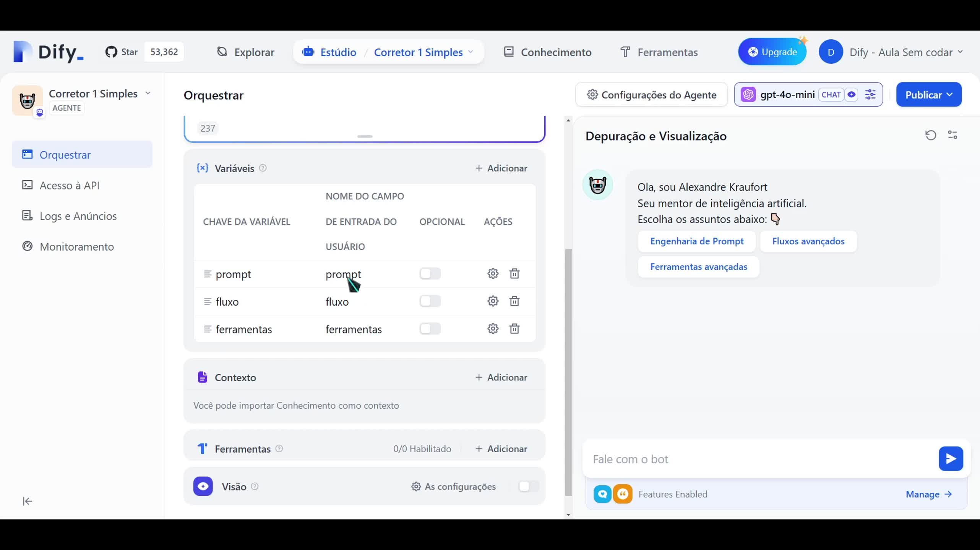Type in the Fale com o bot field
Image resolution: width=980 pixels, height=550 pixels.
click(745, 459)
